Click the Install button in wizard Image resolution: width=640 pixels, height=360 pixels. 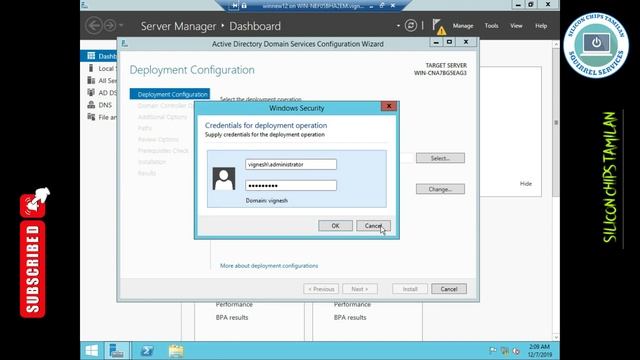410,289
